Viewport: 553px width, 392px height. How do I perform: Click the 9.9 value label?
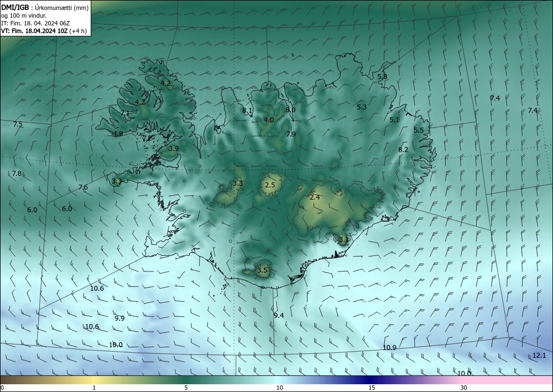[x=119, y=318]
